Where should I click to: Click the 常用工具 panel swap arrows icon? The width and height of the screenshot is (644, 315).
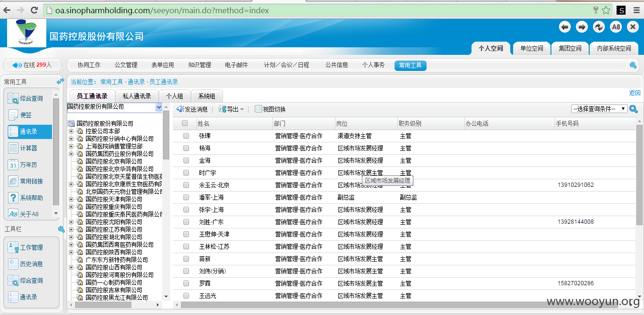[x=60, y=81]
